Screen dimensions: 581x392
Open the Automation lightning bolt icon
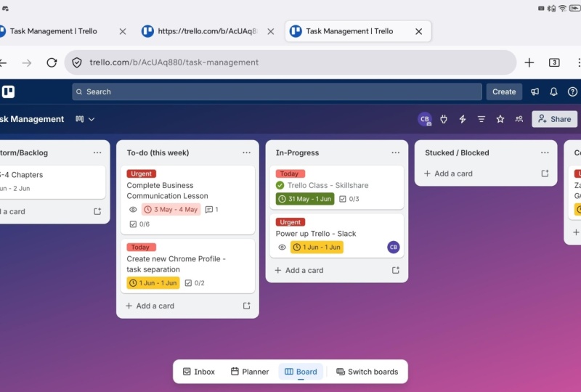463,119
